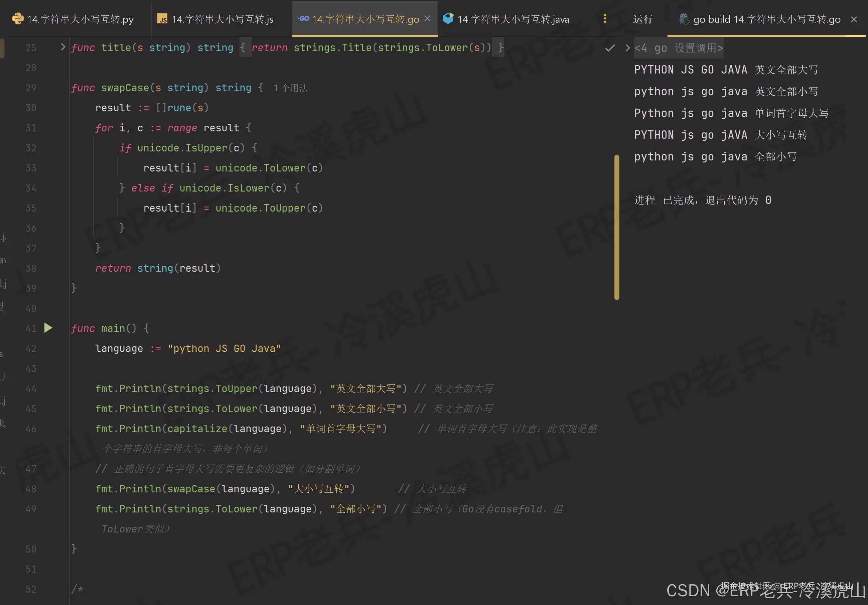Image resolution: width=868 pixels, height=605 pixels.
Task: Click green run arrow beside func main
Action: pyautogui.click(x=48, y=328)
